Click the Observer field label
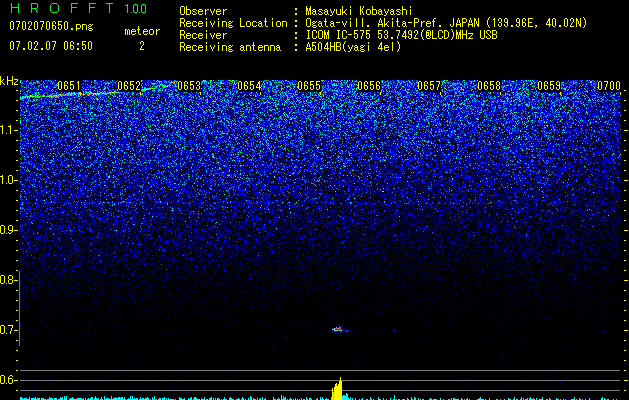This screenshot has width=629, height=400. pos(203,11)
